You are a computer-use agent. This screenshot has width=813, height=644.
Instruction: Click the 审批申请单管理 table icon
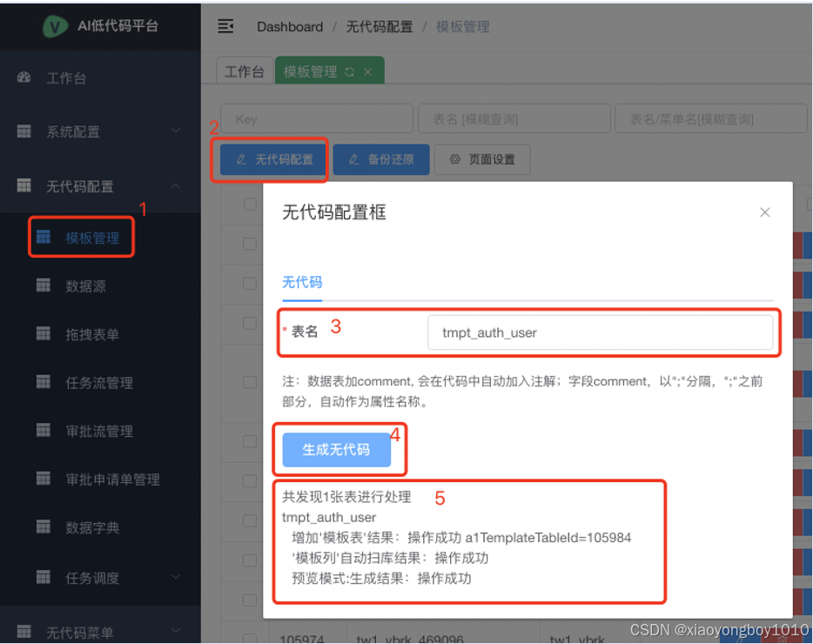(43, 479)
